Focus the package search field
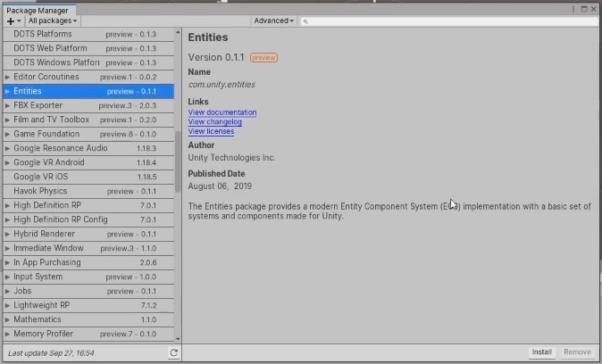 coord(449,21)
